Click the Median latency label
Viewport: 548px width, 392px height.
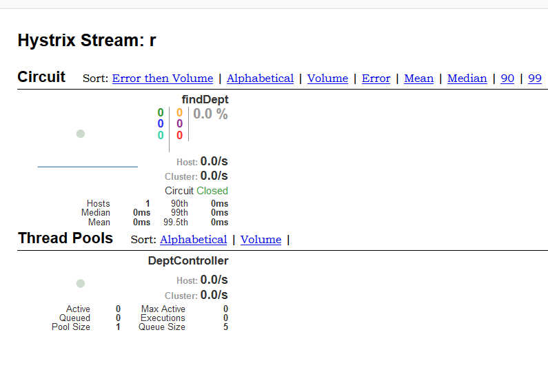point(96,213)
